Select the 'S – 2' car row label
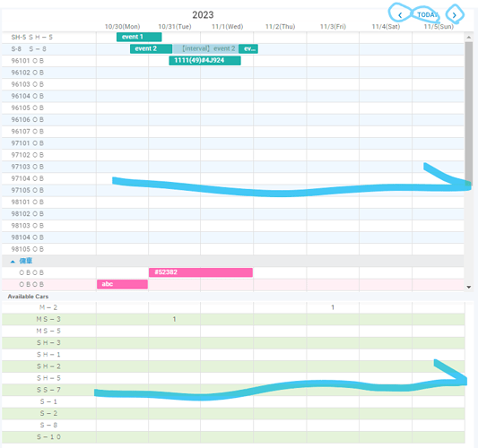 click(48, 414)
